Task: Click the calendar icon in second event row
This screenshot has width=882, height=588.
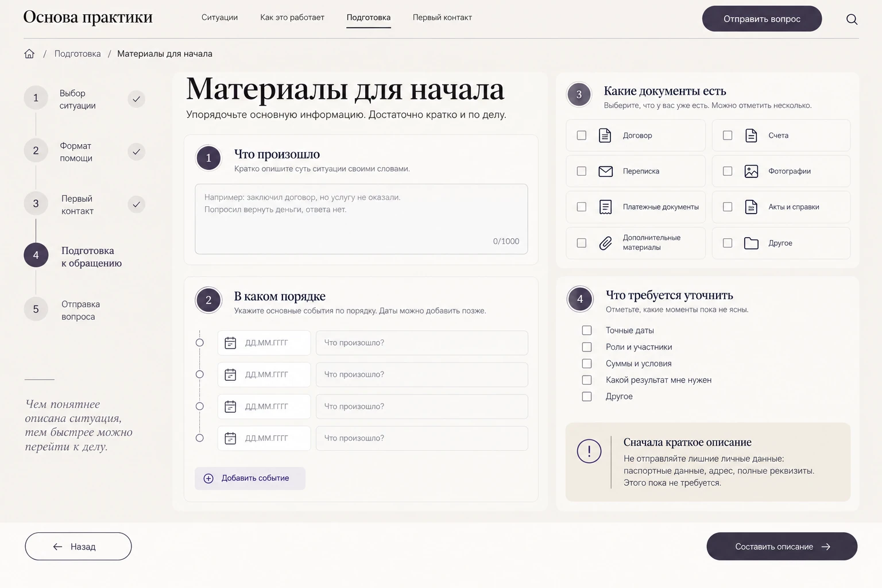Action: tap(230, 374)
